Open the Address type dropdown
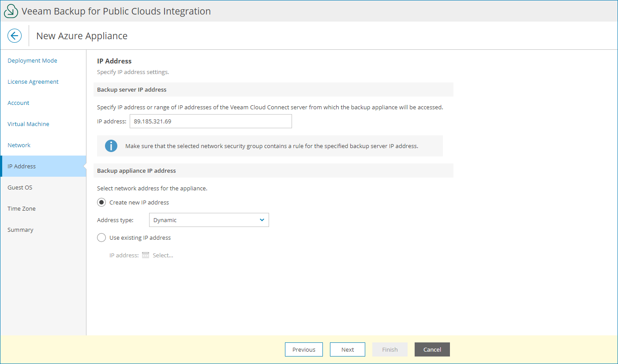This screenshot has width=618, height=364. [209, 220]
